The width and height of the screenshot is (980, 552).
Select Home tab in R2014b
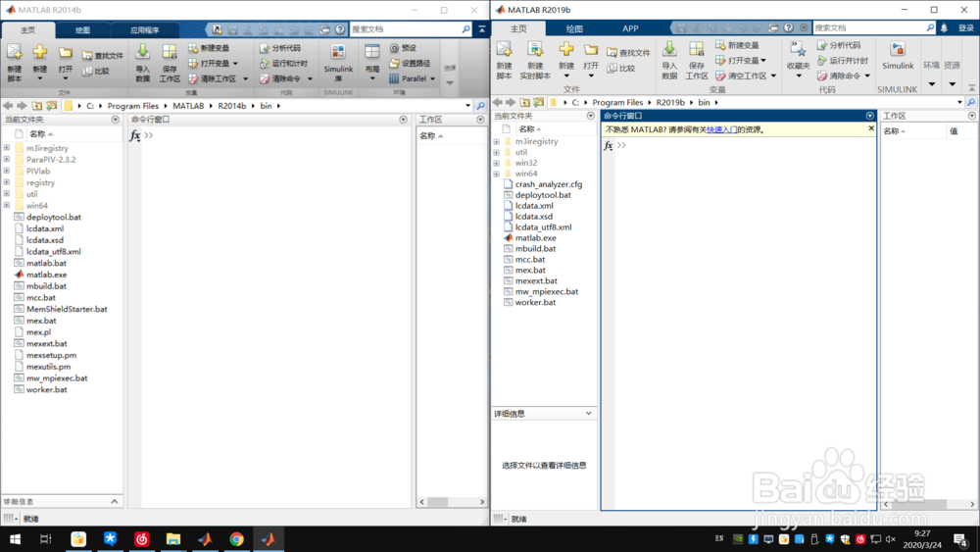coord(28,30)
